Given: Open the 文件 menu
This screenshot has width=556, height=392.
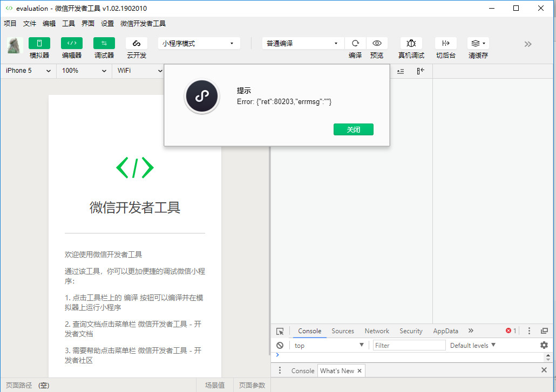Looking at the screenshot, I should 30,24.
